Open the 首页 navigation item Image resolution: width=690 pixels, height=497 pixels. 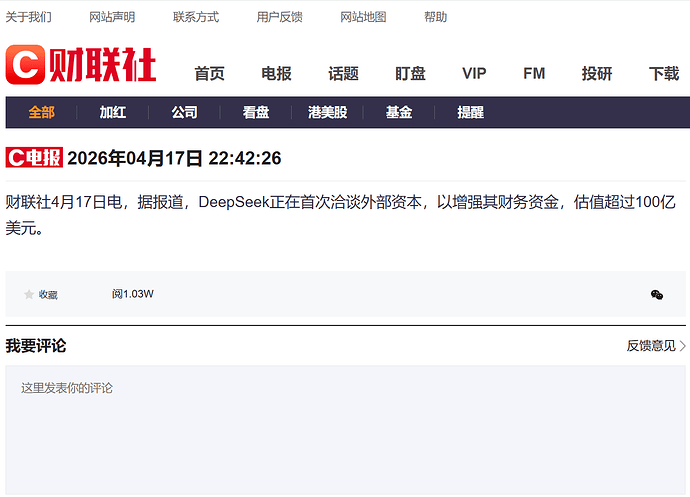209,74
